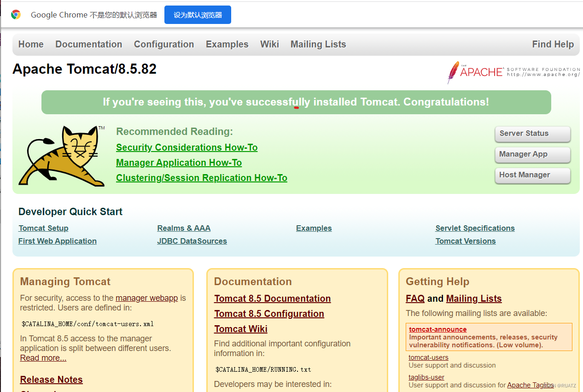Image resolution: width=583 pixels, height=392 pixels.
Task: Click the Server Status button
Action: point(533,134)
